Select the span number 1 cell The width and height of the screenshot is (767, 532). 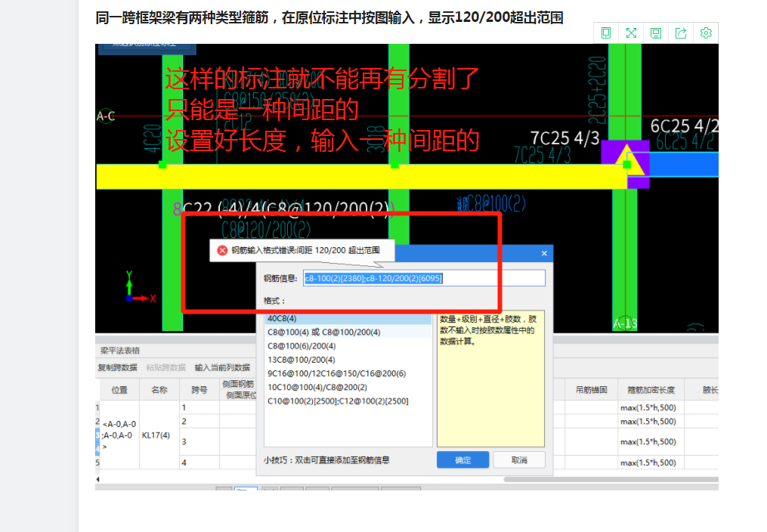(199, 407)
